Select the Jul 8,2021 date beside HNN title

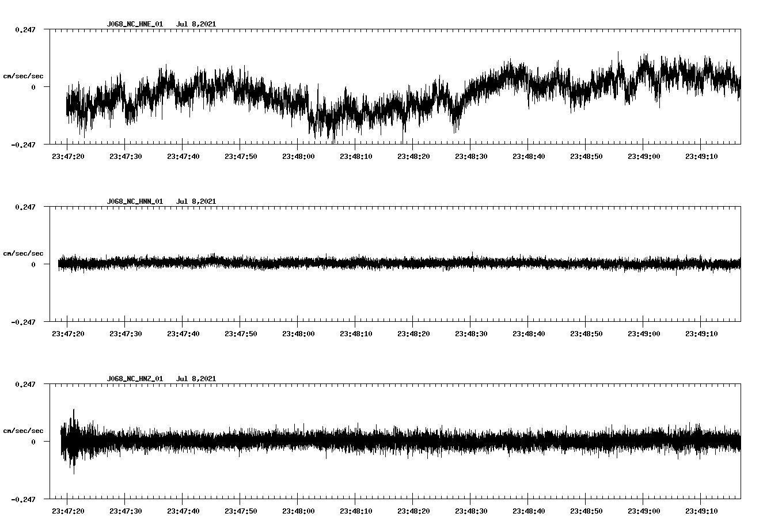[196, 202]
